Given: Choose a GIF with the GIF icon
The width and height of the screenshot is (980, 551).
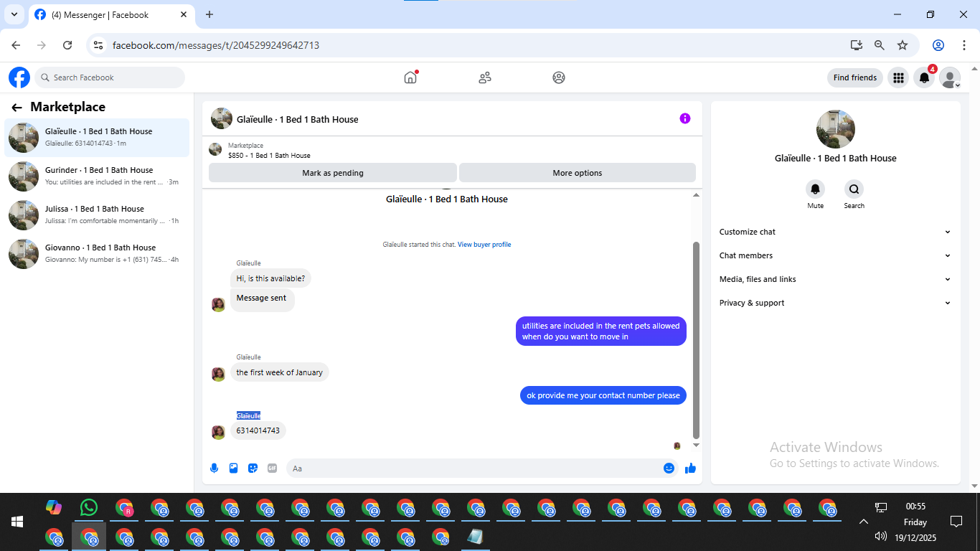Looking at the screenshot, I should (272, 468).
